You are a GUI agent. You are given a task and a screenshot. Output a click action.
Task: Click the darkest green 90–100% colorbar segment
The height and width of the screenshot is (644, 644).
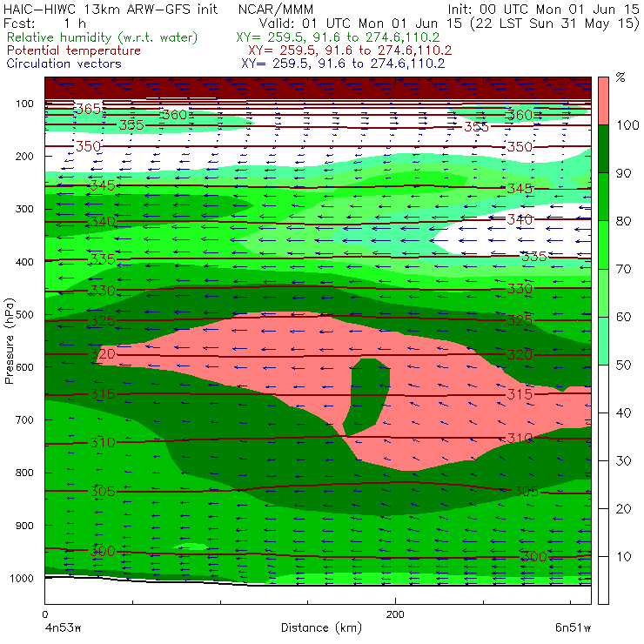(x=603, y=149)
